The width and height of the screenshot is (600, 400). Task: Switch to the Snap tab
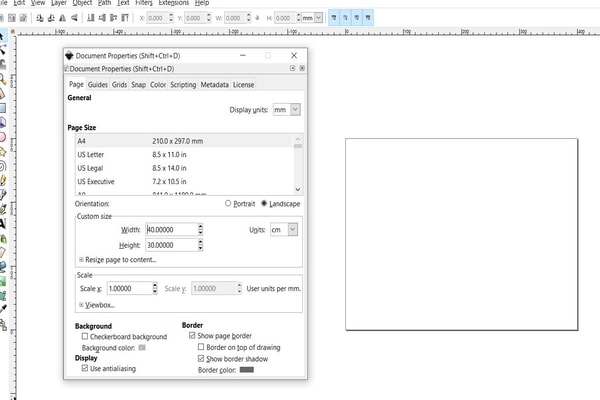pyautogui.click(x=139, y=85)
